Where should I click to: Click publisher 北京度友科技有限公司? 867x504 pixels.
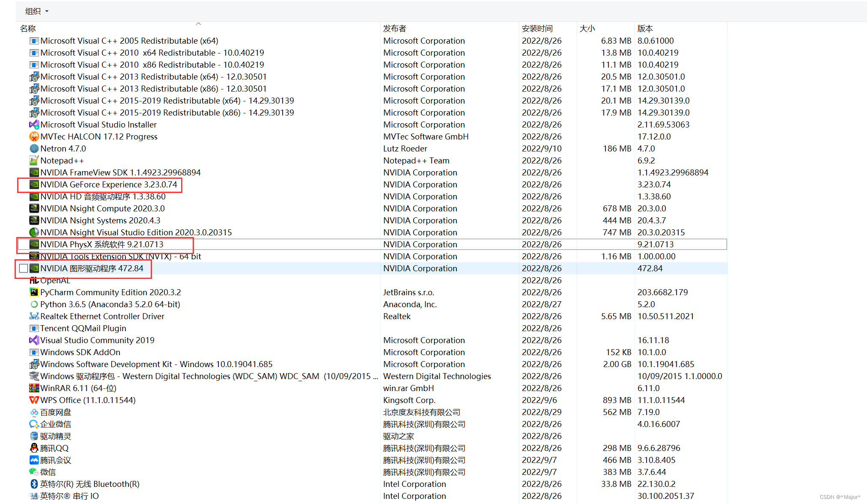pos(422,412)
